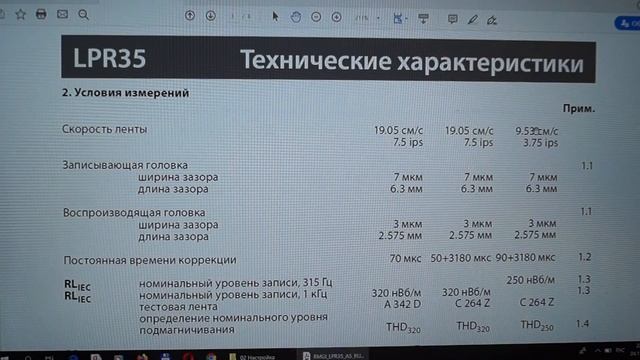
Task: Show hidden tray icons chevron
Action: 598,351
